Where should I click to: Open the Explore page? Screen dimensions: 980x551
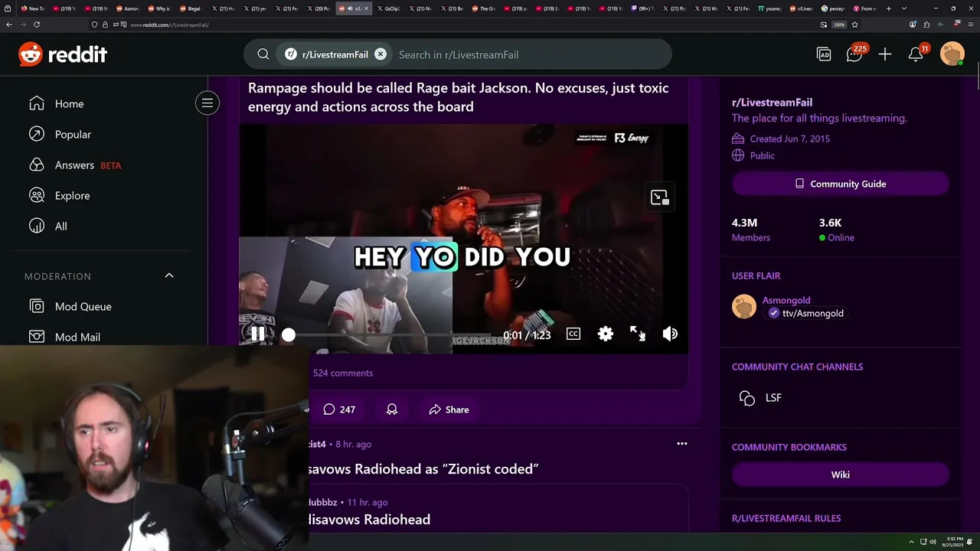pos(72,195)
